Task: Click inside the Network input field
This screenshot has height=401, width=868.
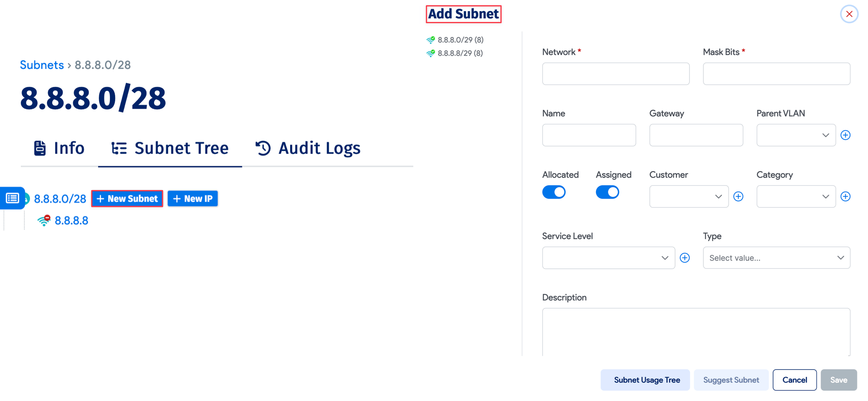Action: (x=615, y=73)
